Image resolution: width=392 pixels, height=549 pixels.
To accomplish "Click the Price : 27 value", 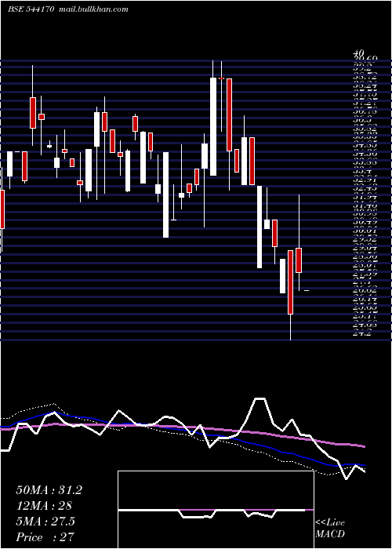I will [45, 537].
